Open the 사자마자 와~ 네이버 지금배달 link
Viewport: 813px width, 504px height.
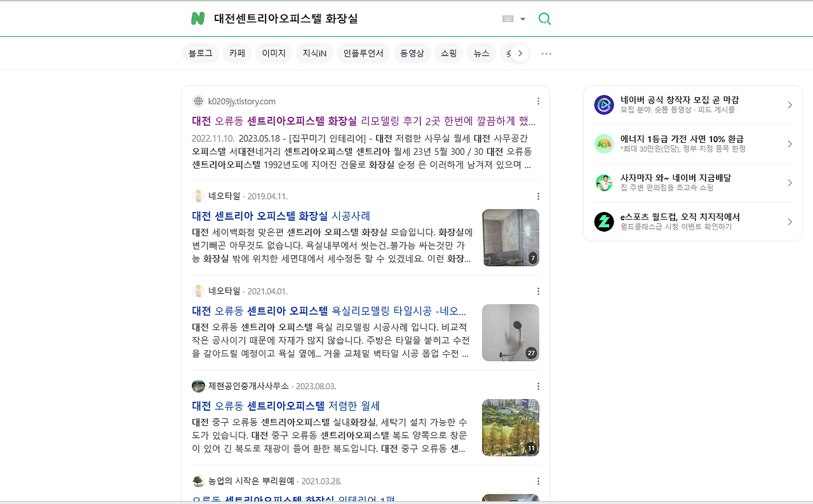[676, 178]
